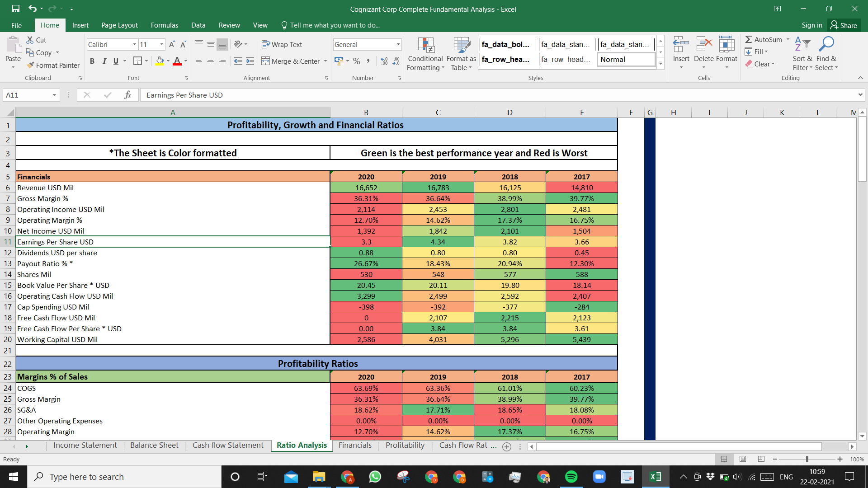Toggle Align Left

point(199,61)
